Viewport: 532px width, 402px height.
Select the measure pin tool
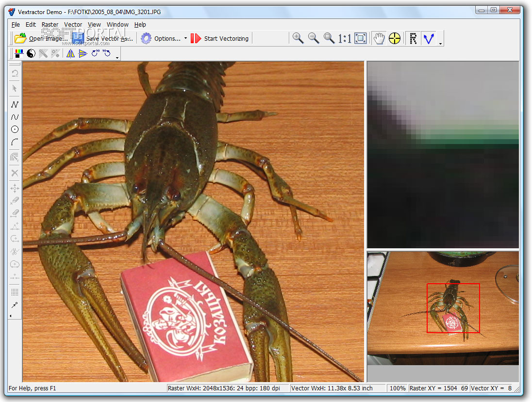15,305
